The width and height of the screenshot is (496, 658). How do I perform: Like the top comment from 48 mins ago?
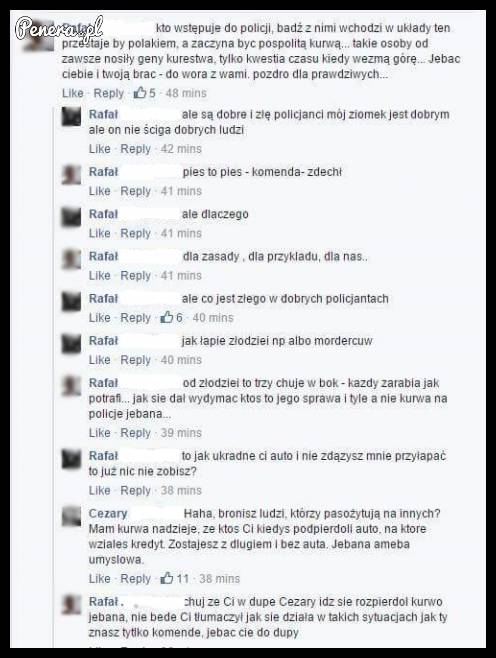[73, 93]
